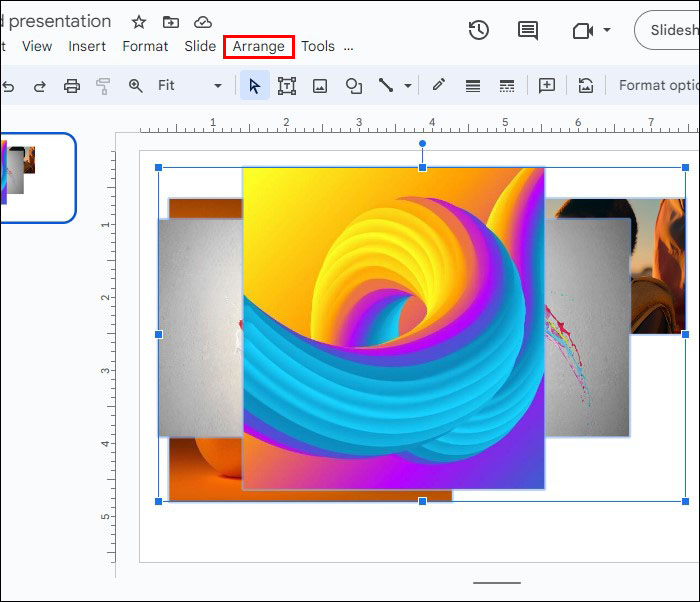700x602 pixels.
Task: Expand the camera meeting dropdown arrow
Action: 607,31
